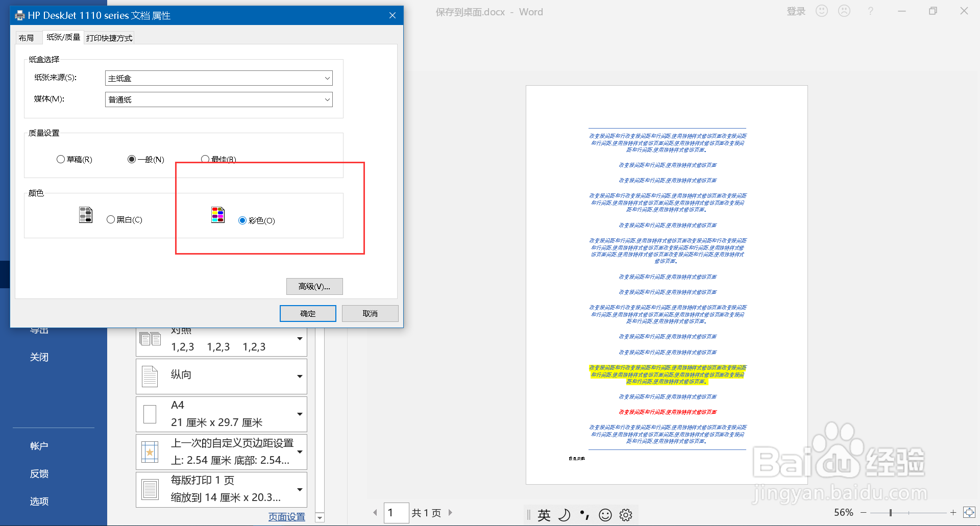Open the Page Setup link
This screenshot has height=526, width=980.
(287, 517)
